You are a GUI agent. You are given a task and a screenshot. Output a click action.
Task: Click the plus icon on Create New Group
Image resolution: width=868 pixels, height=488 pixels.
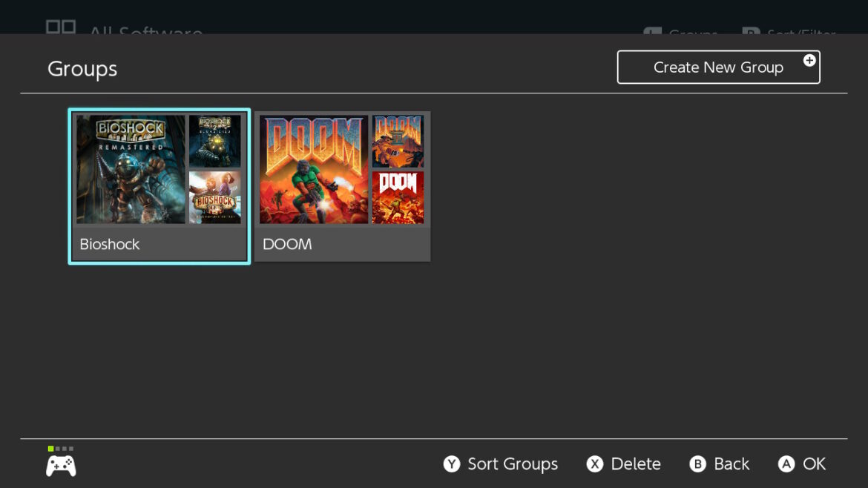[x=809, y=61]
